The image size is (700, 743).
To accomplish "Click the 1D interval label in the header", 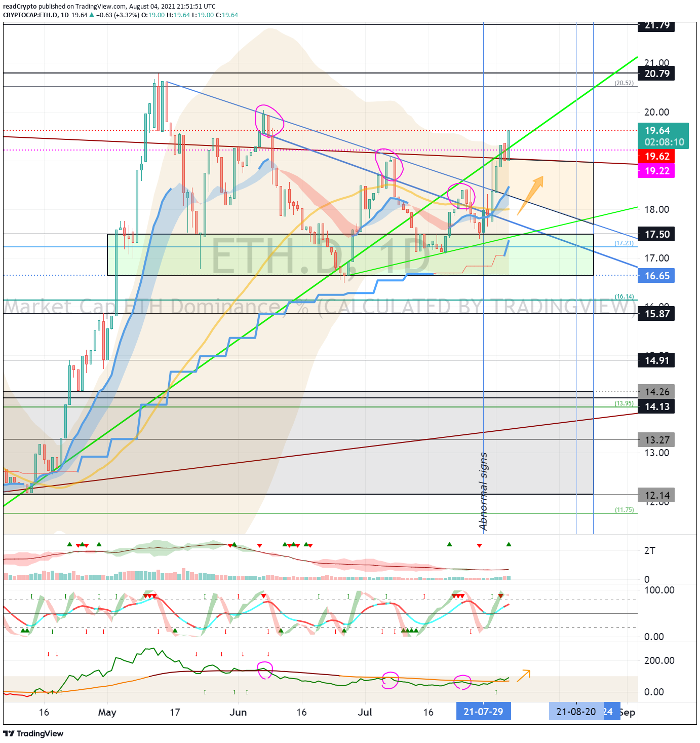I will point(65,15).
